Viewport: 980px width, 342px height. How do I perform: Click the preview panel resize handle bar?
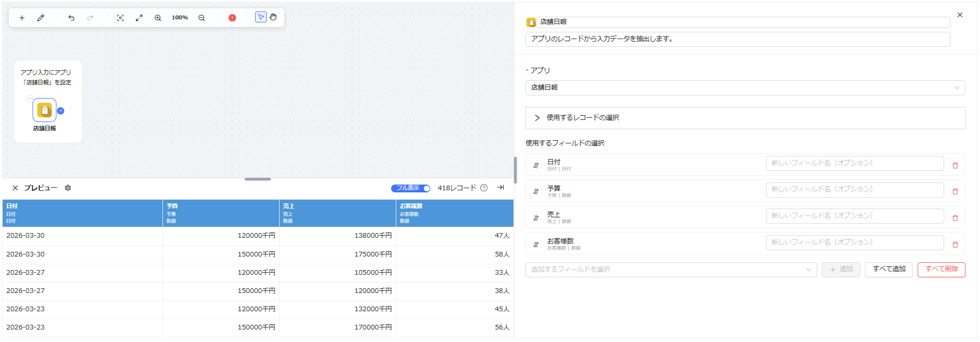pos(258,179)
